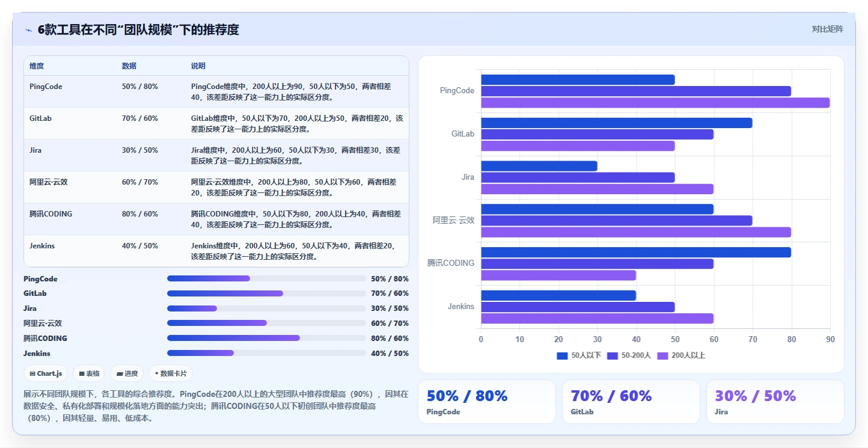
Task: Toggle the 50-200人 legend series
Action: pos(629,355)
